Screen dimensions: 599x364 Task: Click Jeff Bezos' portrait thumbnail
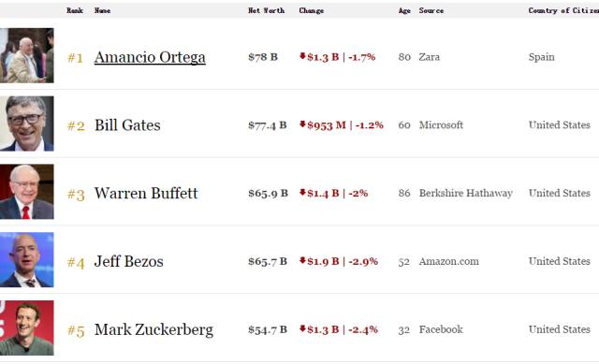[x=27, y=260]
